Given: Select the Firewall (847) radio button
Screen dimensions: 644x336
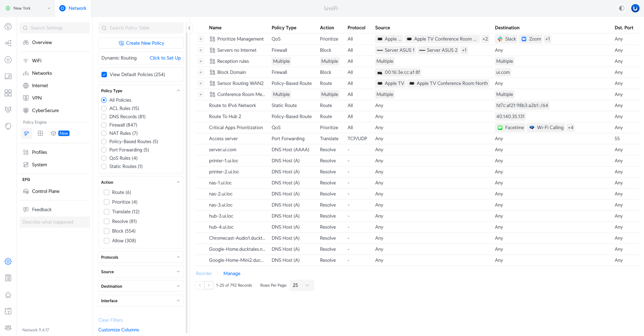Looking at the screenshot, I should 104,125.
